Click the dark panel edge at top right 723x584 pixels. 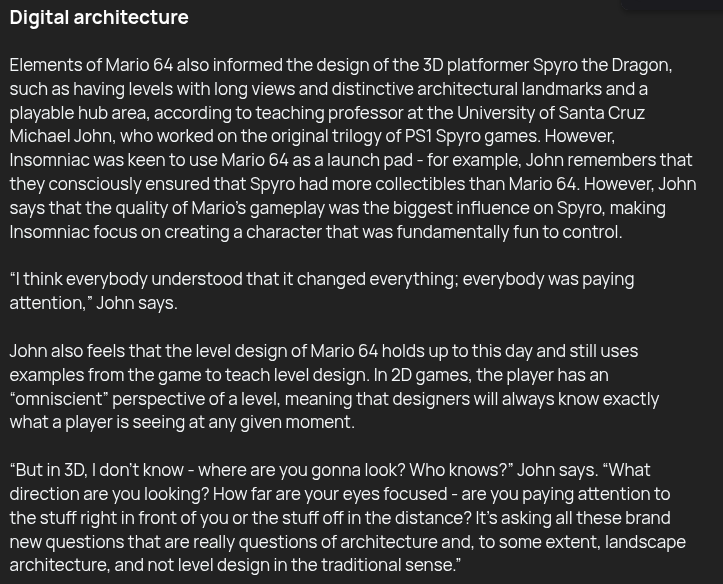click(x=670, y=6)
